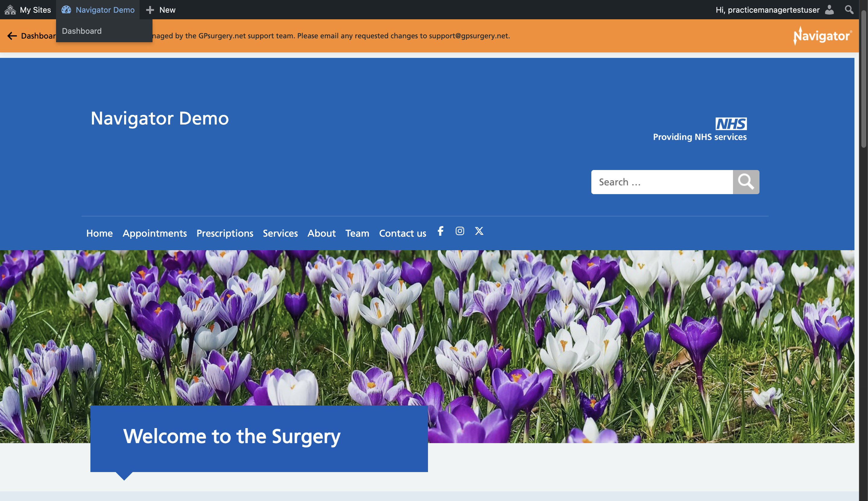Open the About navigation page
The width and height of the screenshot is (868, 501).
(321, 233)
